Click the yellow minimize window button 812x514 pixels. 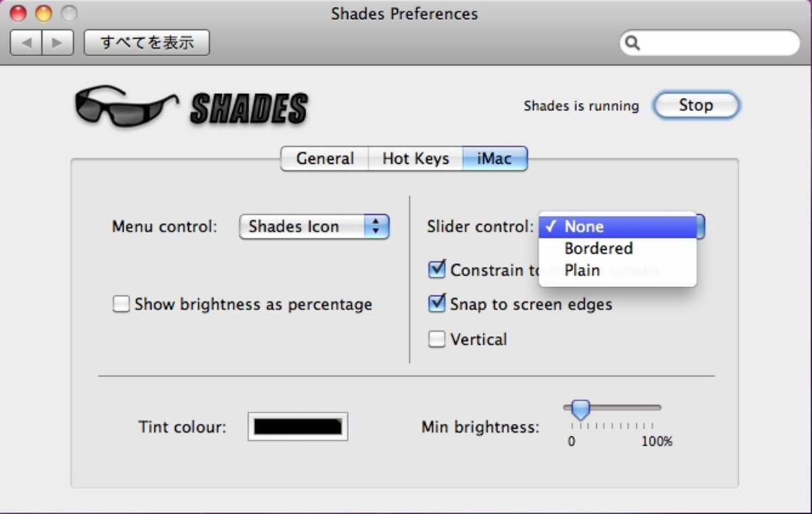(43, 13)
